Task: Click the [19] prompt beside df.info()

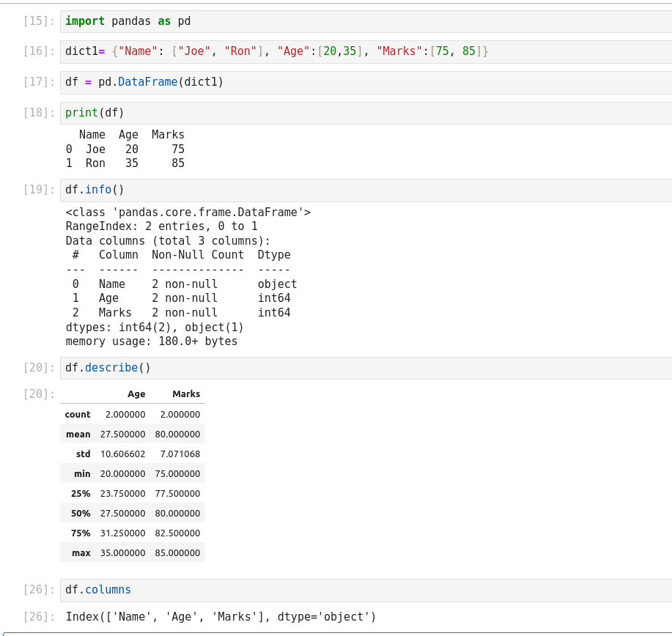Action: coord(39,190)
